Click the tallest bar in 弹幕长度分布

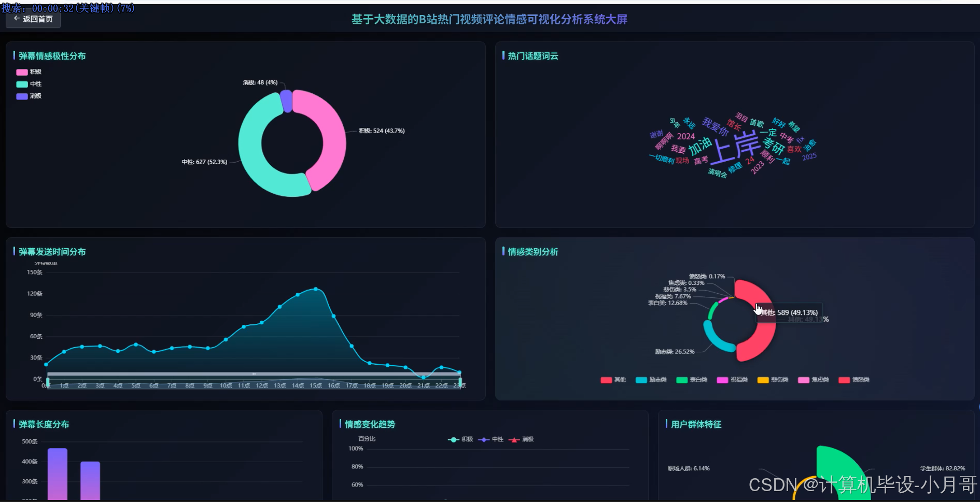point(58,474)
